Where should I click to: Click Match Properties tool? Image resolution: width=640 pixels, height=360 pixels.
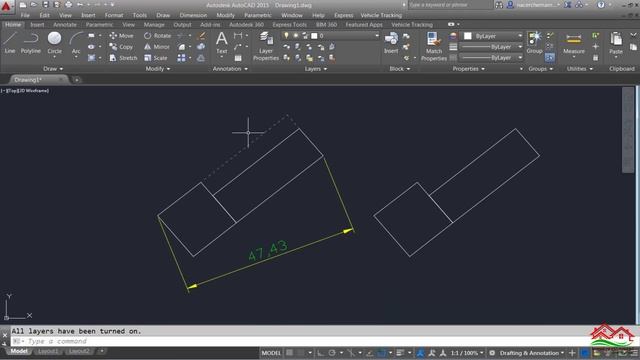tap(434, 46)
